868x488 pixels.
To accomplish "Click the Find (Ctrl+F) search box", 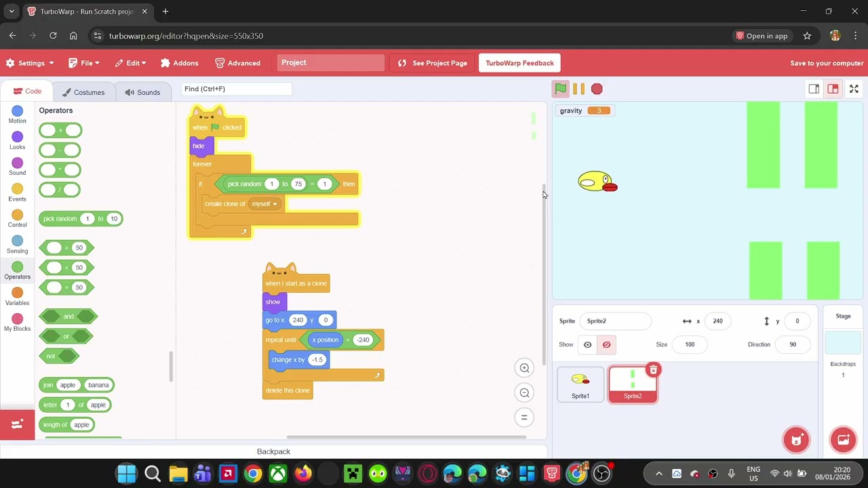I will coord(237,89).
